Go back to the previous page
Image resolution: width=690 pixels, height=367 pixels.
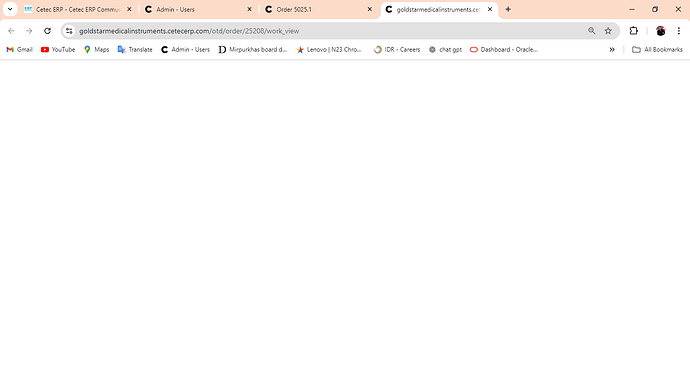[11, 31]
